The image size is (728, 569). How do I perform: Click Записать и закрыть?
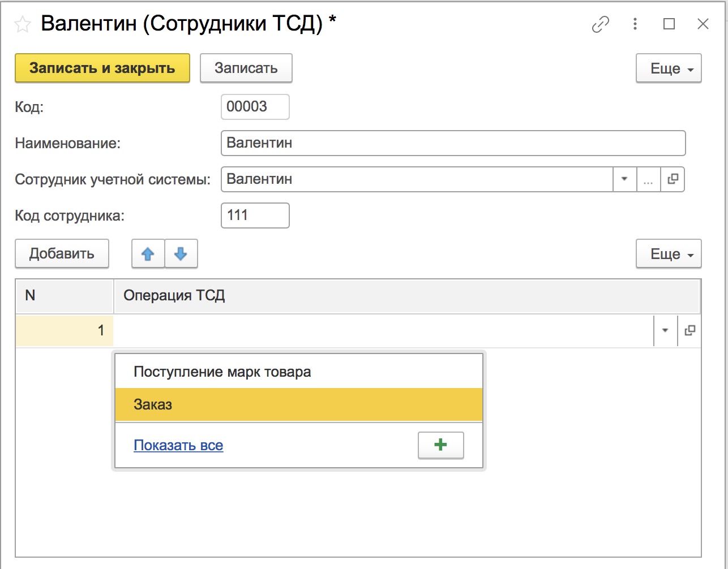coord(102,68)
